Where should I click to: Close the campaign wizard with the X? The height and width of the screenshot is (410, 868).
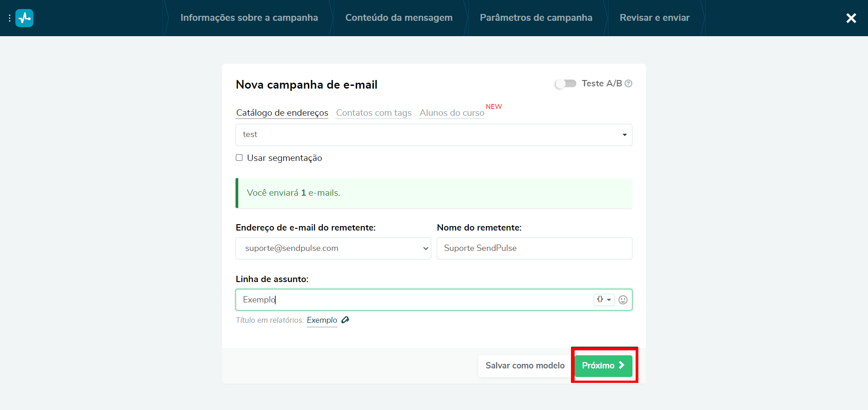pyautogui.click(x=851, y=18)
